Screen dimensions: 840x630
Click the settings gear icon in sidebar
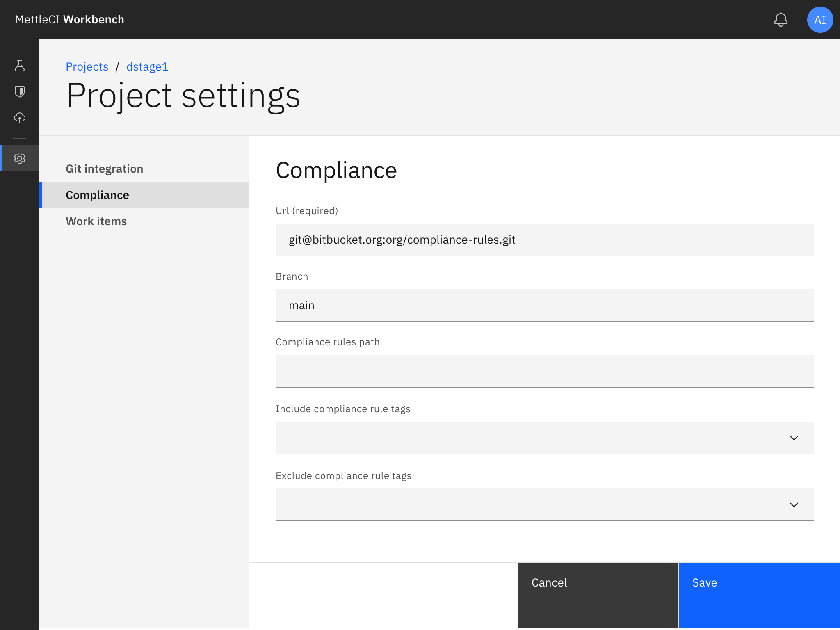click(x=20, y=158)
